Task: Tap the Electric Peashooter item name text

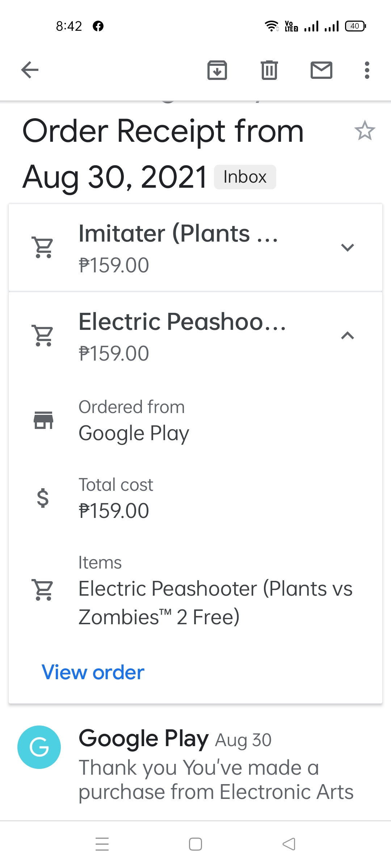Action: 215,603
